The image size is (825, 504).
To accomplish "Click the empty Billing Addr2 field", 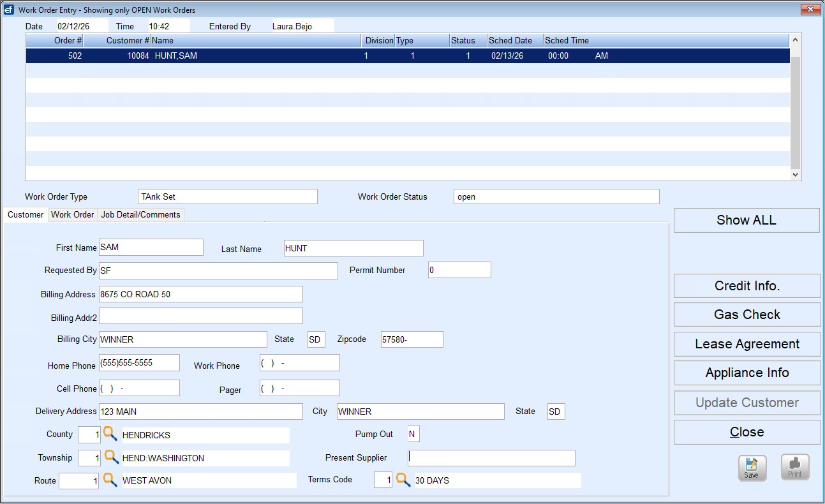I will coord(201,316).
